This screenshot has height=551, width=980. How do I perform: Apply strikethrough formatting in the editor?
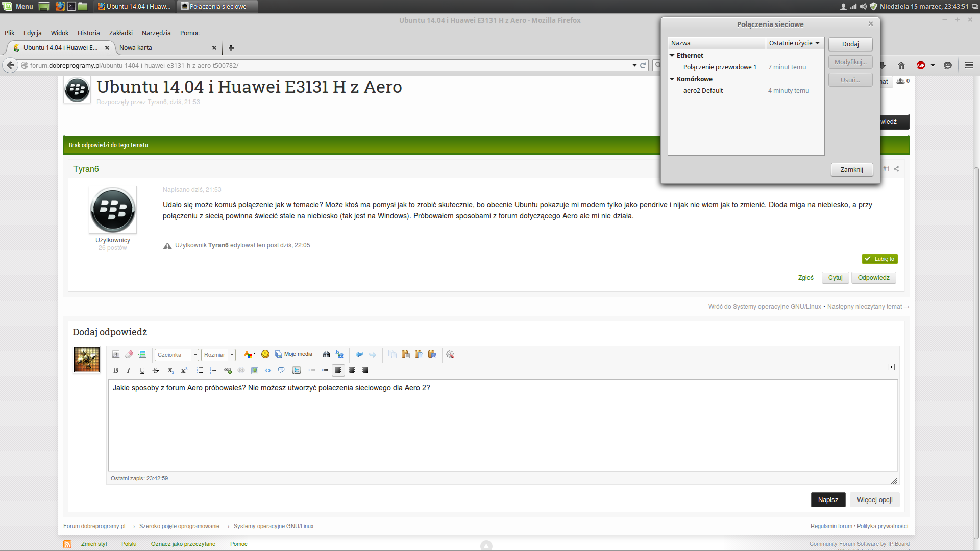click(156, 371)
